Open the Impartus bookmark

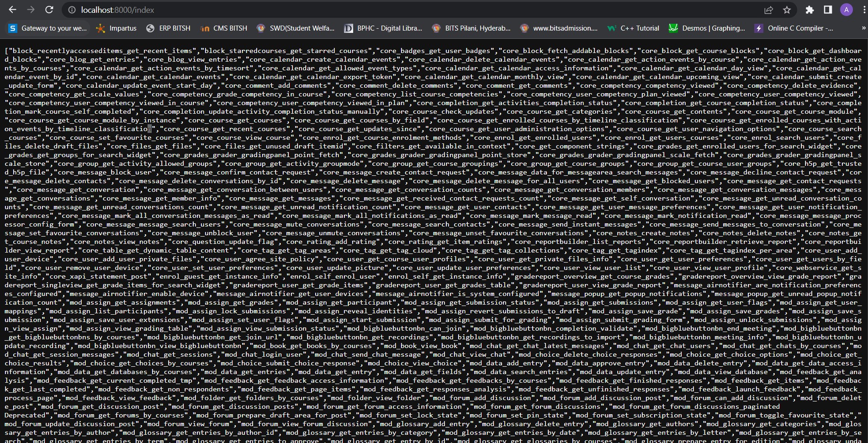coord(116,28)
